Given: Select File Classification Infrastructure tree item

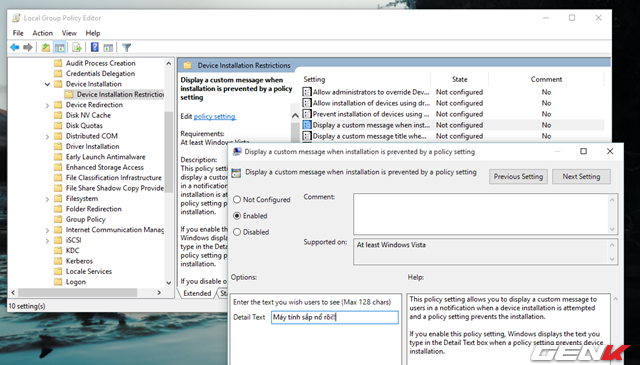Looking at the screenshot, I should pos(113,178).
